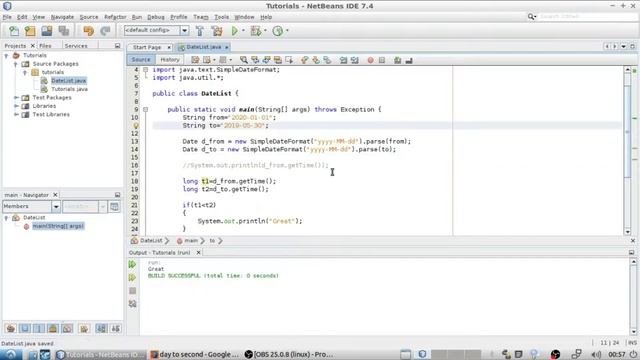Click the lightbulb hint on line 11
Viewport: 640px width, 360px height.
pos(136,126)
